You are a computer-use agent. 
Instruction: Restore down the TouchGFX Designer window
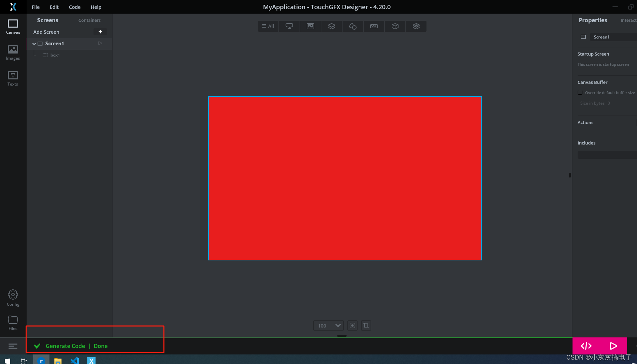631,7
